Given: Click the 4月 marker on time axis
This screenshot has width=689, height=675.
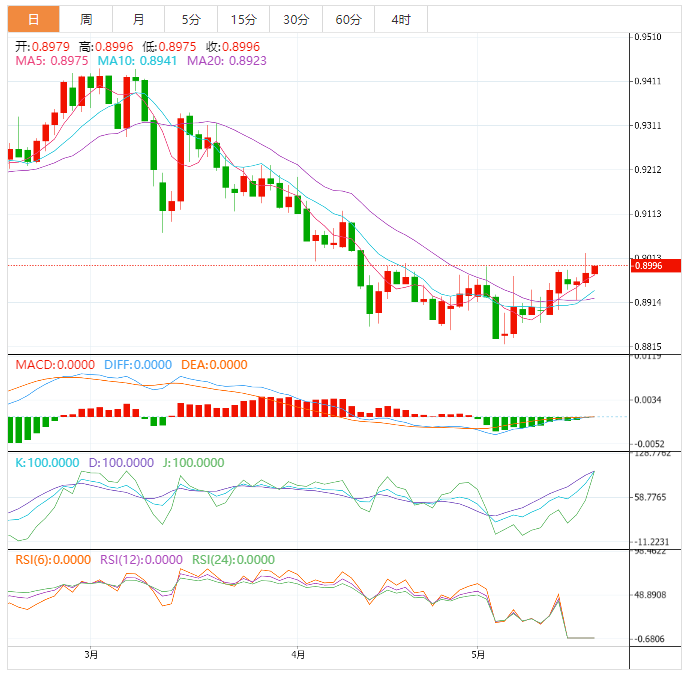Looking at the screenshot, I should (x=297, y=655).
